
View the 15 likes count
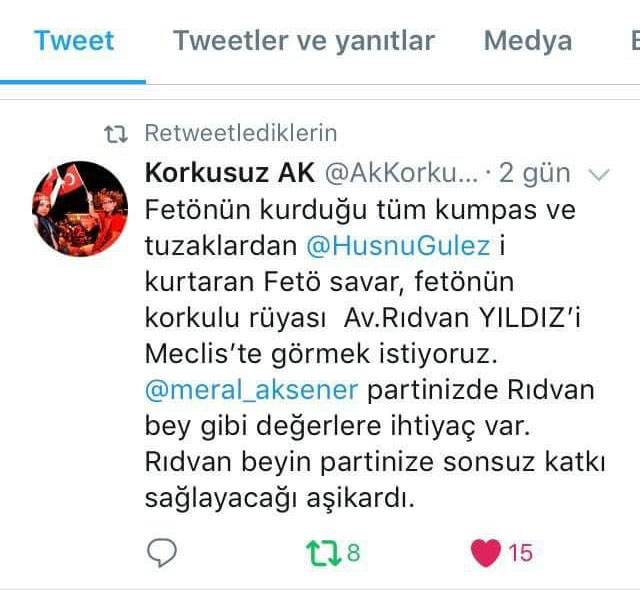[x=520, y=553]
